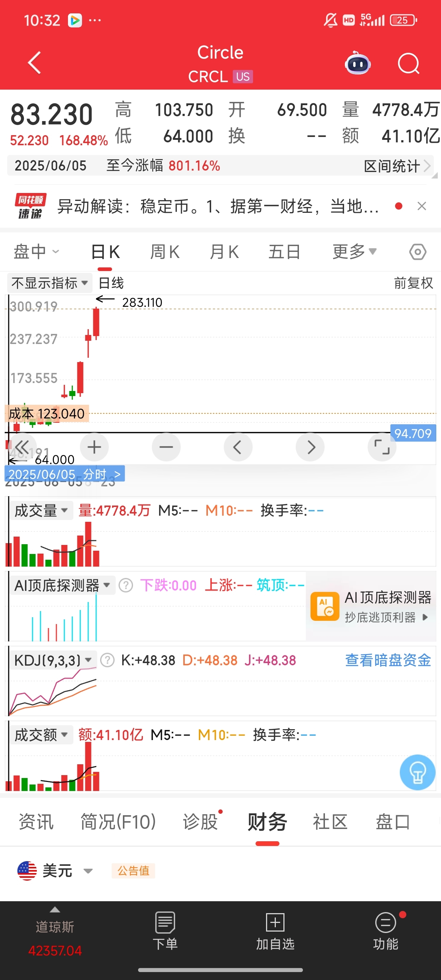Screen dimensions: 441x980
Task: Tap 下单 order icon in bottom bar
Action: 165,931
